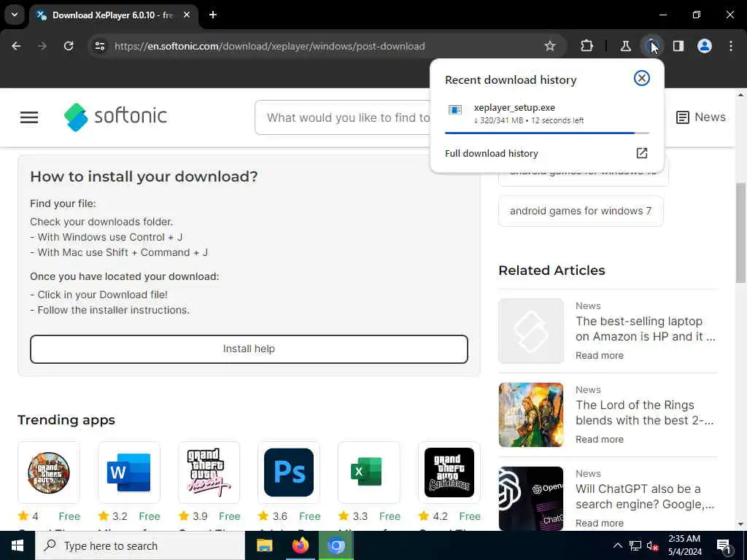Read more about the ChatGPT article

click(600, 523)
